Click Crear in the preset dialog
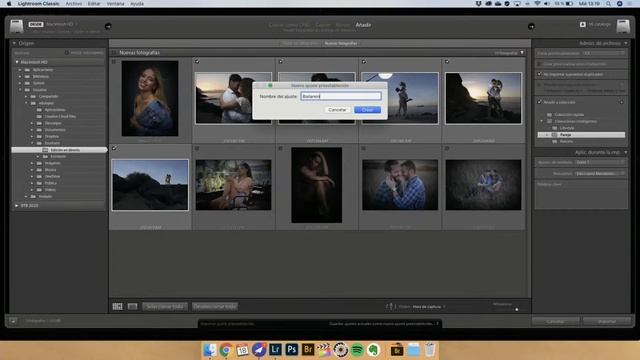 coord(367,110)
